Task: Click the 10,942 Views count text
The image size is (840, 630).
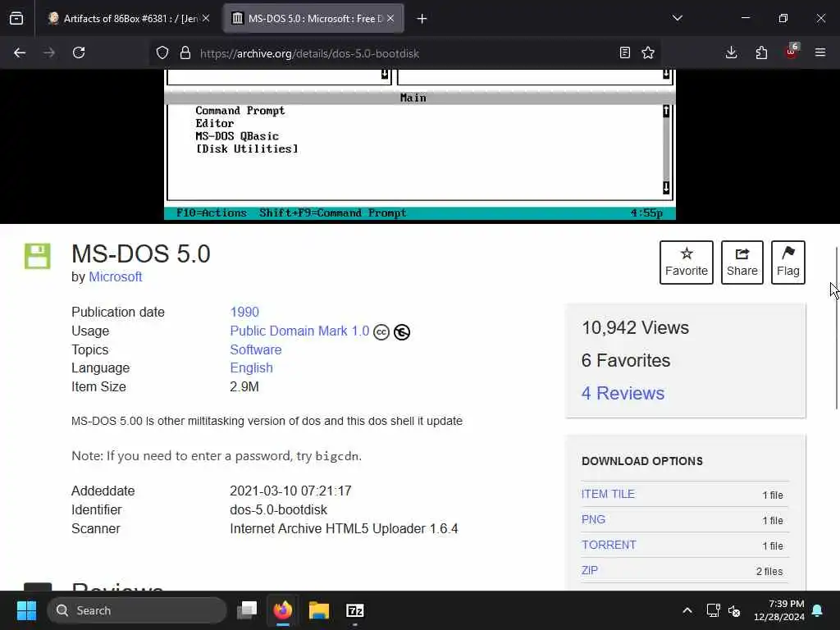Action: click(x=636, y=328)
